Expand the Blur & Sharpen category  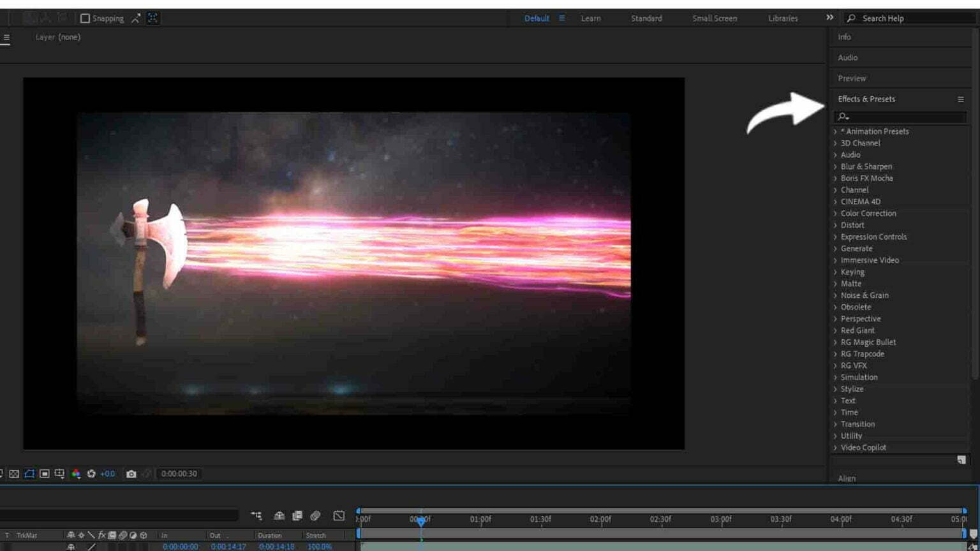pyautogui.click(x=865, y=166)
